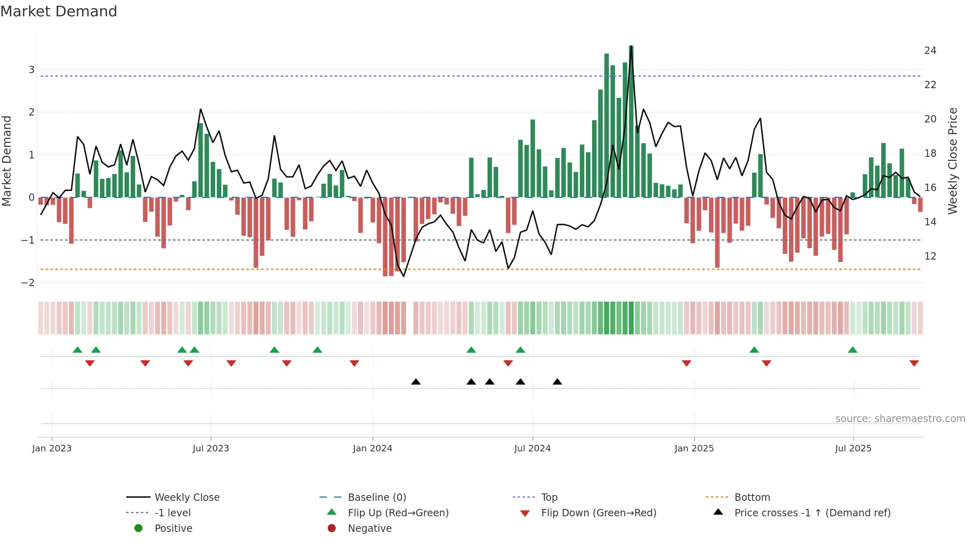The width and height of the screenshot is (980, 551).
Task: Click the -1 level legend line
Action: [138, 513]
